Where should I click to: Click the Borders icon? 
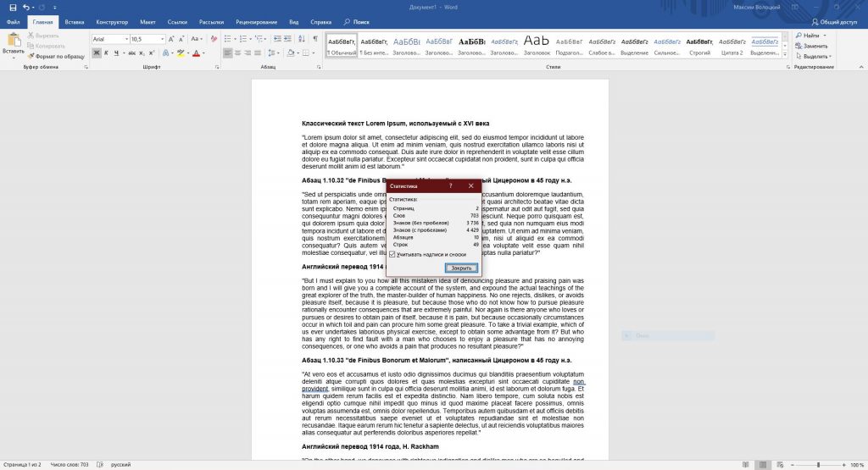coord(305,53)
